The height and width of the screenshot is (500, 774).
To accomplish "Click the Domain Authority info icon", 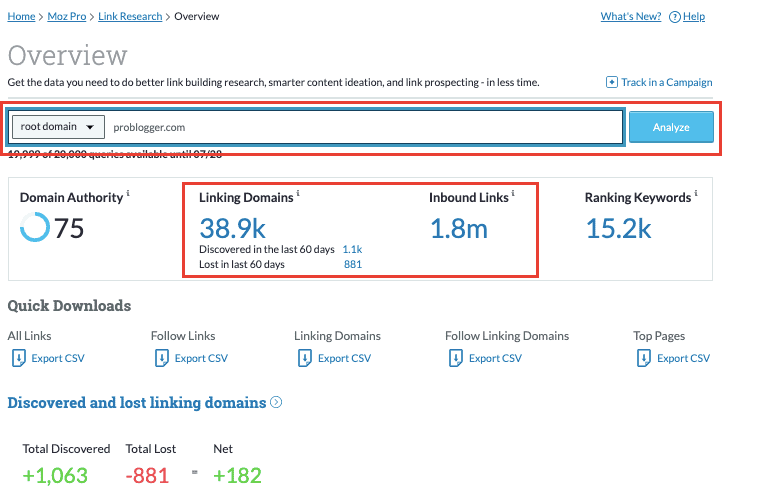I will [x=129, y=194].
